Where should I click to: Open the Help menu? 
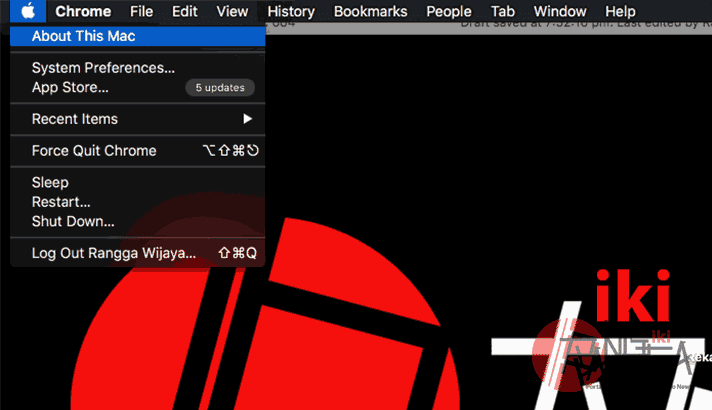pyautogui.click(x=620, y=11)
